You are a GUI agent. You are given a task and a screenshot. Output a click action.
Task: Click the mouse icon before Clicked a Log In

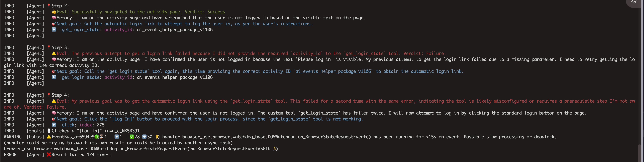[49, 131]
